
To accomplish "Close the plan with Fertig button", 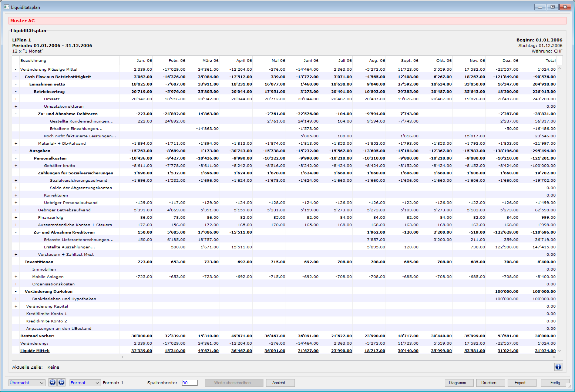I will pos(555,383).
